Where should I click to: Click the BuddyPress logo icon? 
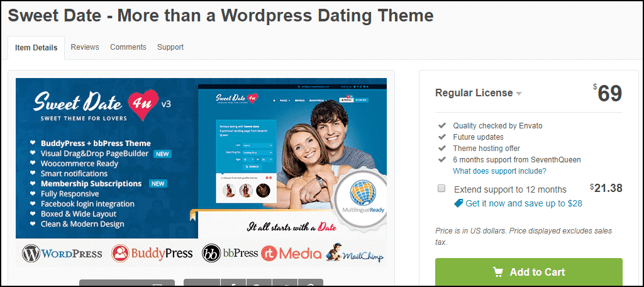[120, 253]
